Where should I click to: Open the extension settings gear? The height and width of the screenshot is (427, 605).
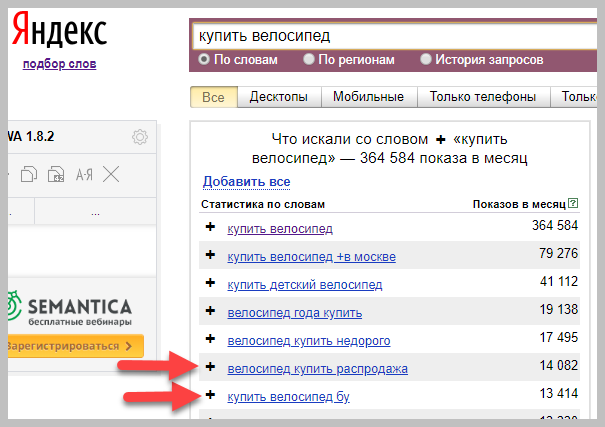[x=140, y=137]
